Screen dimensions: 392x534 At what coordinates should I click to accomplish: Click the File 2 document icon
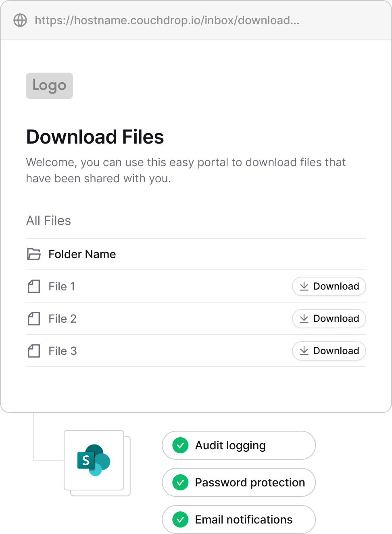[34, 319]
